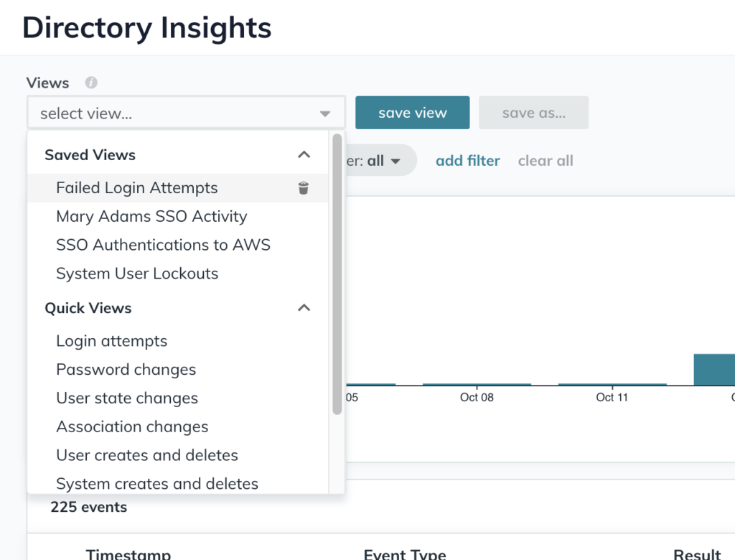Screen dimensions: 735x560
Task: Collapse the Saved Views section
Action: tap(304, 155)
